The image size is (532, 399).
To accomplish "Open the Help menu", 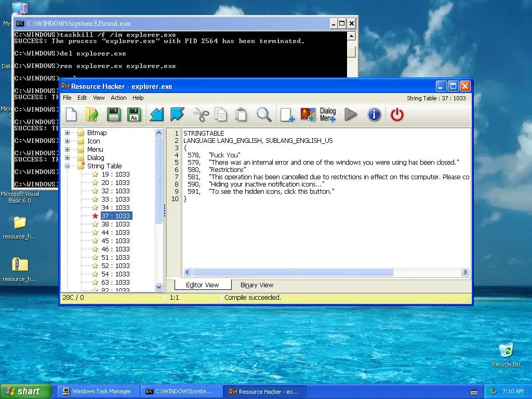I will pos(138,98).
